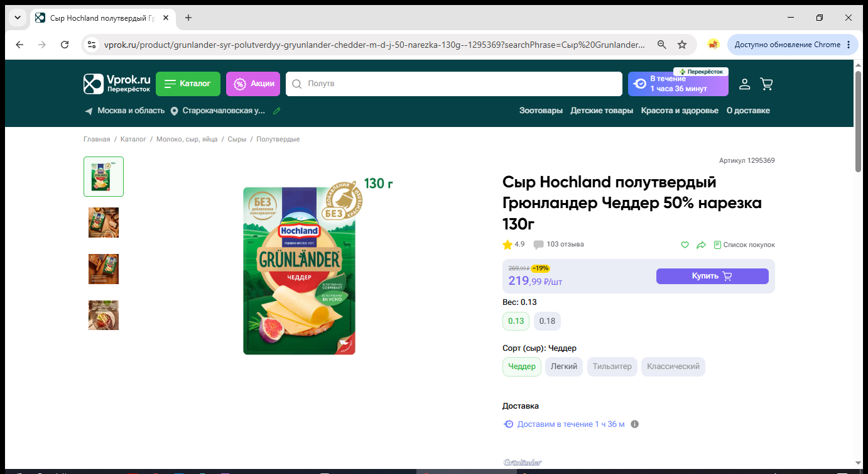Image resolution: width=868 pixels, height=474 pixels.
Task: Open the О доставке page
Action: point(748,111)
